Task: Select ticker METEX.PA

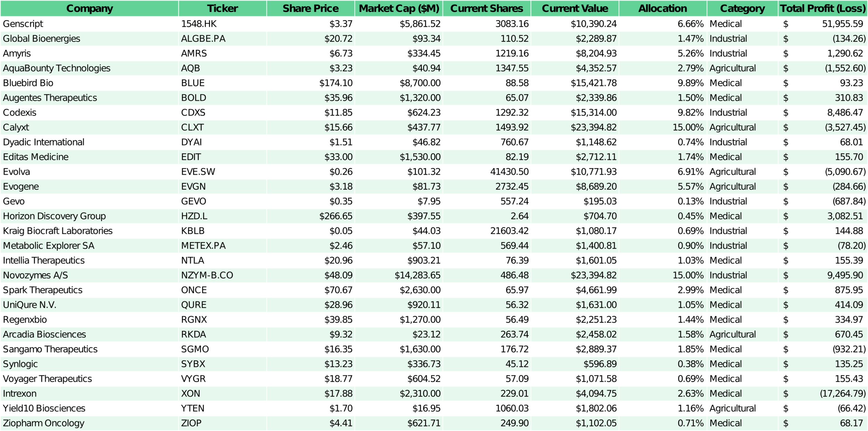Action: click(223, 246)
